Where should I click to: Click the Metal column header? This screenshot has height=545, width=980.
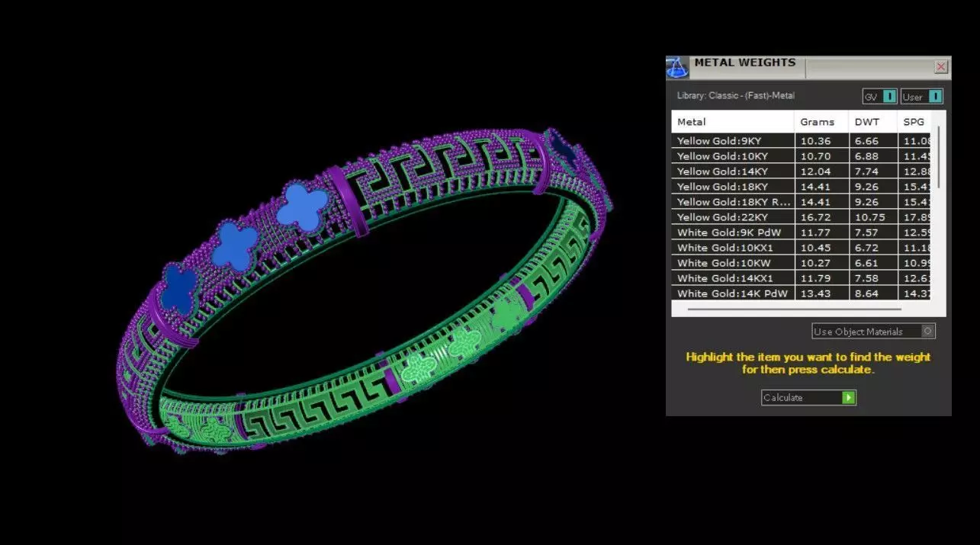coord(733,122)
